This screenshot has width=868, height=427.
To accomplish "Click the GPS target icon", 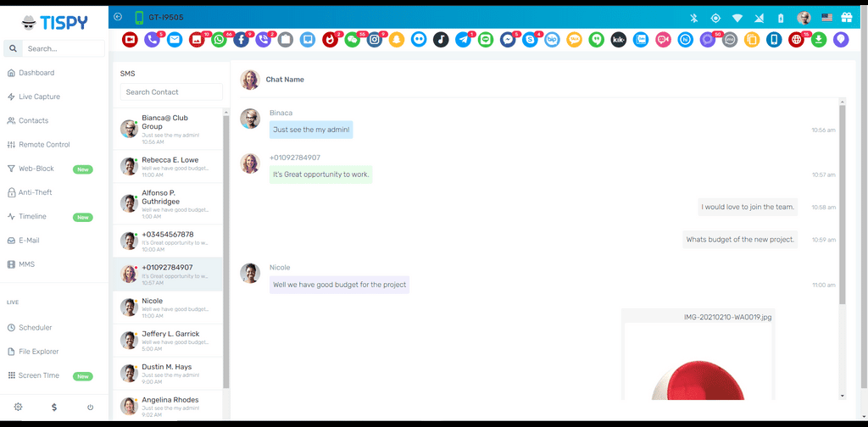I will [x=715, y=18].
